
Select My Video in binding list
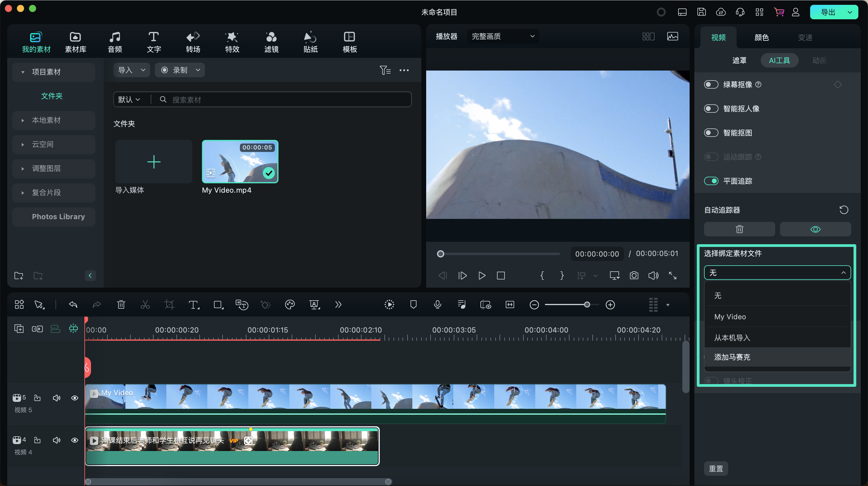(777, 317)
